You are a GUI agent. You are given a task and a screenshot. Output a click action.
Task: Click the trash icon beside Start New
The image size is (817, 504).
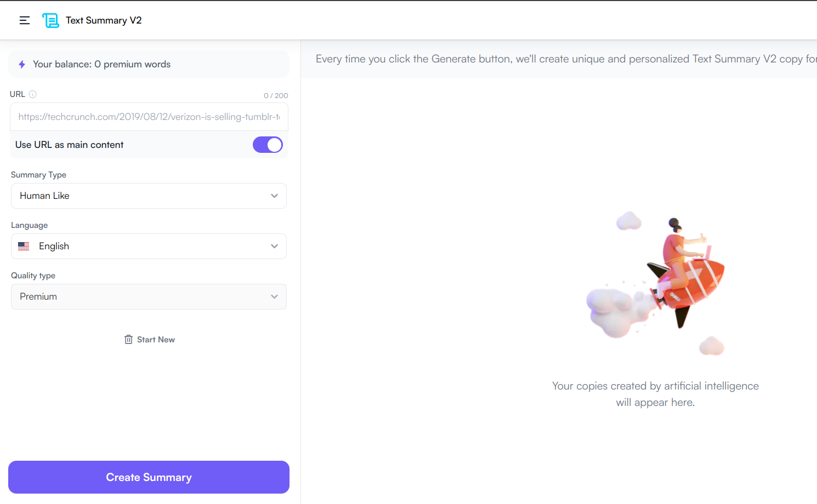pyautogui.click(x=128, y=340)
